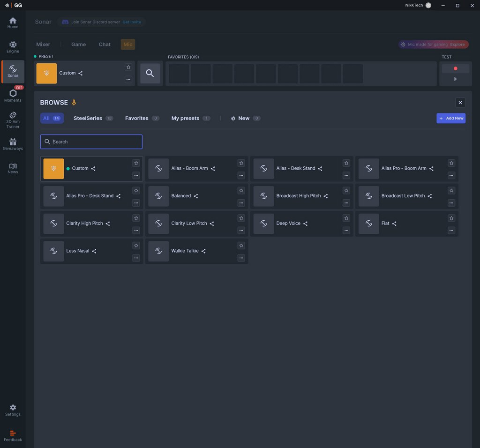Screen dimensions: 480x448
Task: Click the Get invite Discord link
Action: click(132, 22)
